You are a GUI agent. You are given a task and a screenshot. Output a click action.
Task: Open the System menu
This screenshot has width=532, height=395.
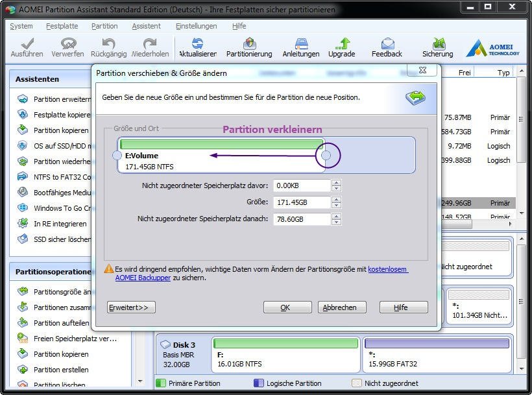pos(21,26)
